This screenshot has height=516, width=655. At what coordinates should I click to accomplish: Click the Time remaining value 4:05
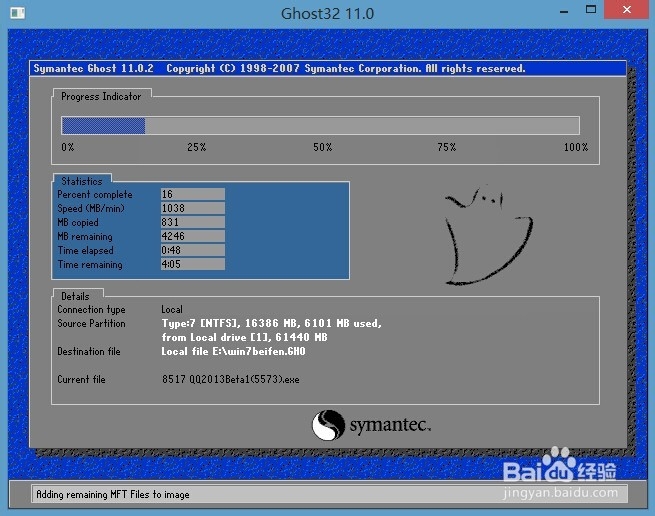click(193, 264)
